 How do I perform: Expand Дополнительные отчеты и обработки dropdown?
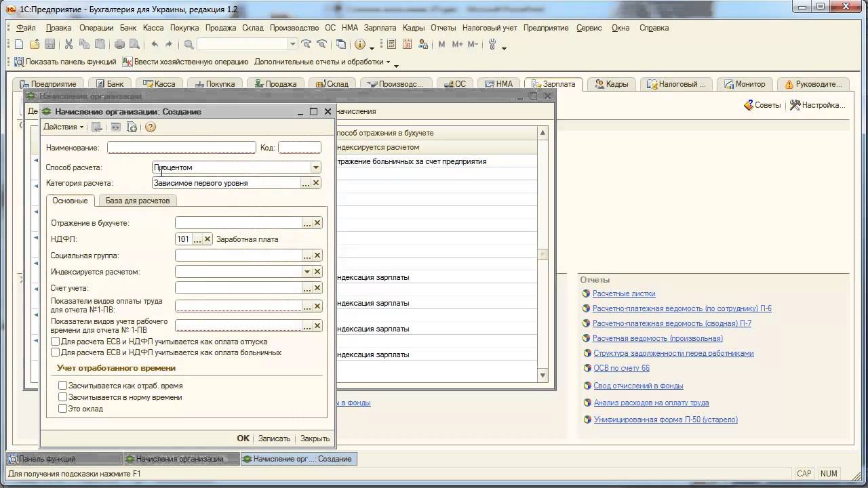pyautogui.click(x=322, y=62)
